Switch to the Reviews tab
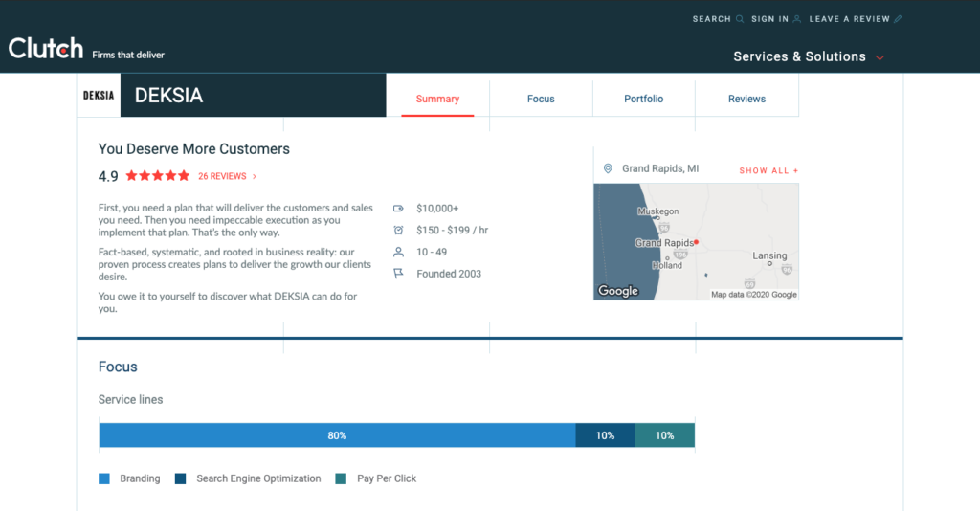The image size is (980, 511). coord(746,99)
